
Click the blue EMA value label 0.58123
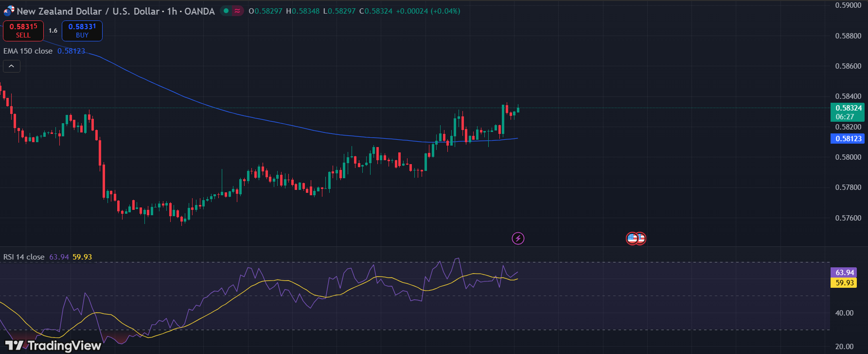tap(848, 139)
